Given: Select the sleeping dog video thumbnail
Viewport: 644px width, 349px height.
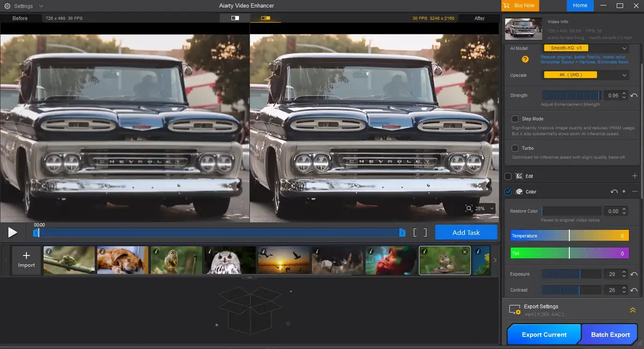Looking at the screenshot, I should coord(123,260).
